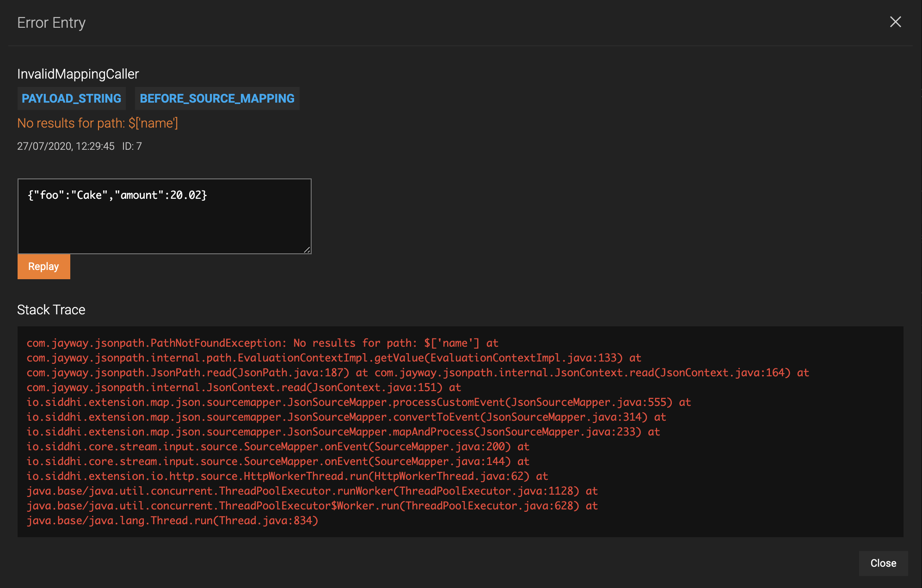Click the BEFORE_SOURCE_MAPPING tag
The image size is (922, 588).
point(217,98)
